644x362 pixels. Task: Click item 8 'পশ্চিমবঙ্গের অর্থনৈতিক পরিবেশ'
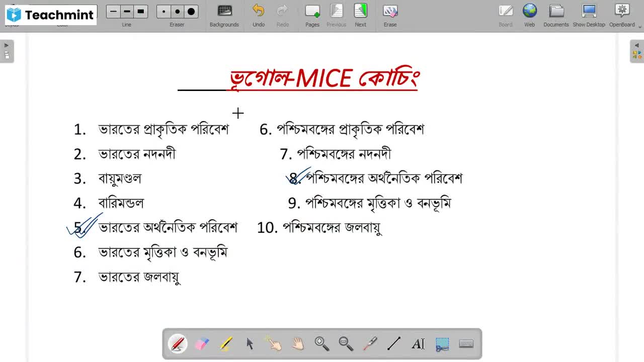pyautogui.click(x=384, y=178)
